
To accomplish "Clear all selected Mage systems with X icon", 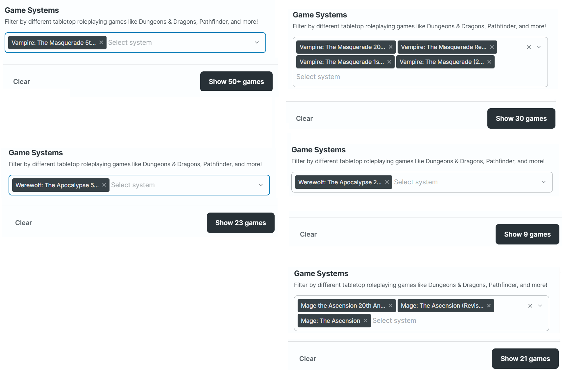I will tap(530, 306).
